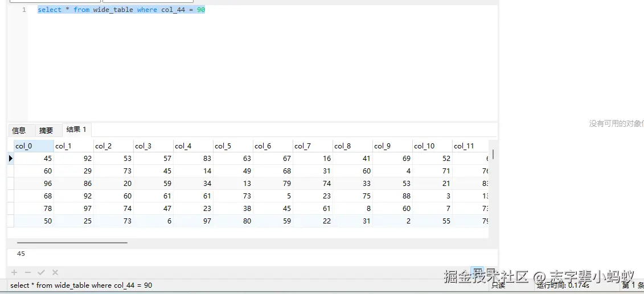Click the SQL text in the query editor

point(121,10)
